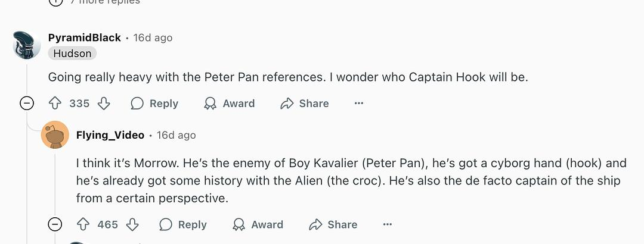644x244 pixels.
Task: Open PyramidBlack's user profile
Action: pos(84,37)
